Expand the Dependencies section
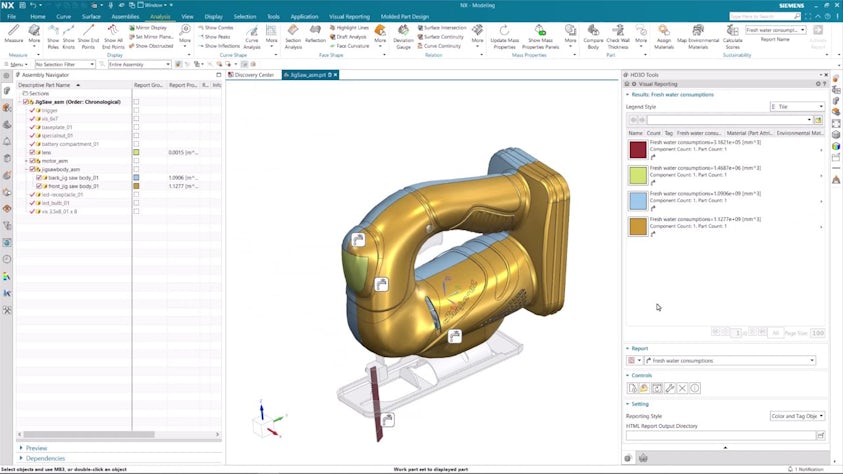 point(41,458)
